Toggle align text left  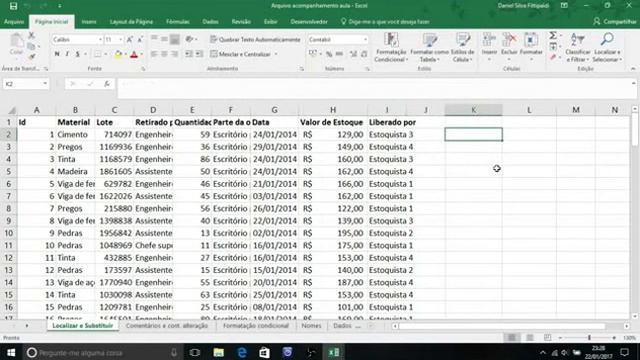click(x=154, y=54)
